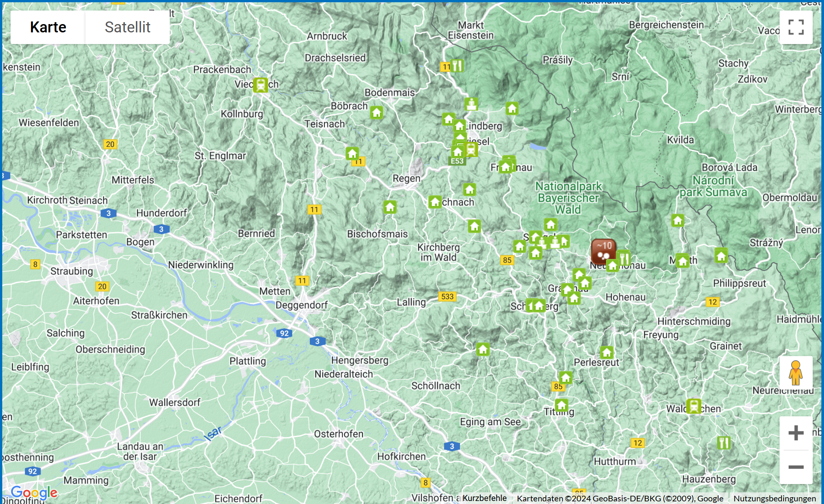This screenshot has height=504, width=824.
Task: Click the statue marker south of Prášily
Action: tap(471, 104)
